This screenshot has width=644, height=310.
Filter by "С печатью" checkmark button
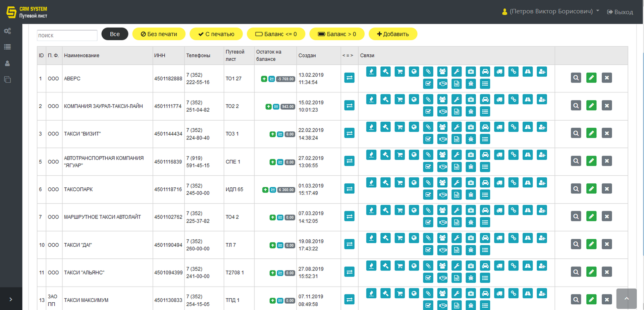point(216,34)
